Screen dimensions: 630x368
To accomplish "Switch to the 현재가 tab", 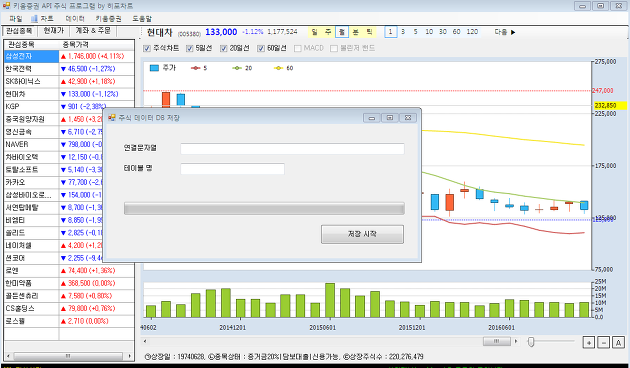I will [x=53, y=31].
